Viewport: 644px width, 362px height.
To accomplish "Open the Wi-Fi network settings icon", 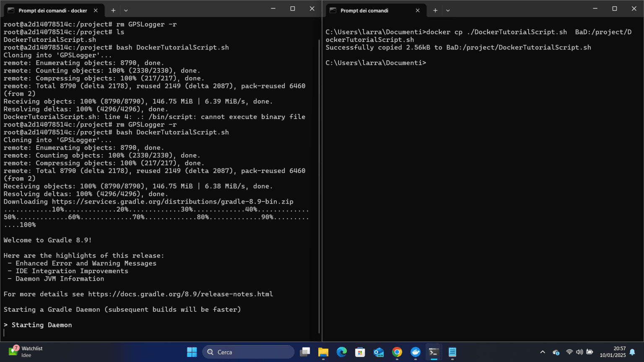I will tap(569, 352).
